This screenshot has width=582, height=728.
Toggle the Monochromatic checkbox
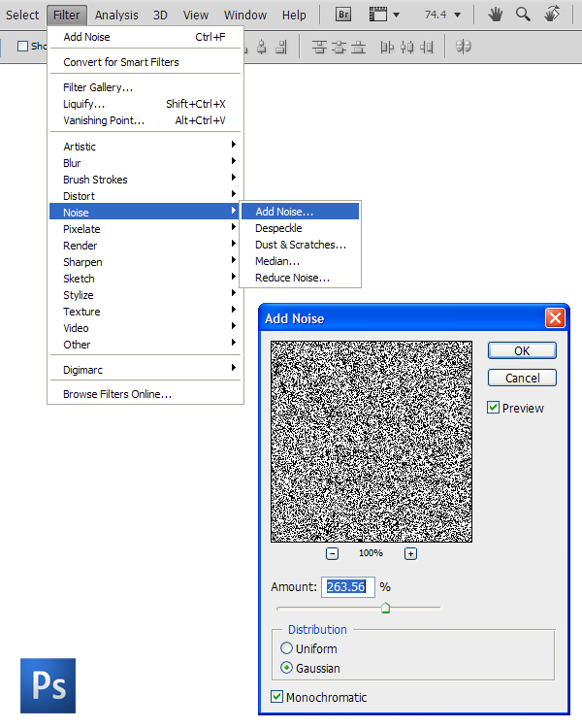[276, 696]
